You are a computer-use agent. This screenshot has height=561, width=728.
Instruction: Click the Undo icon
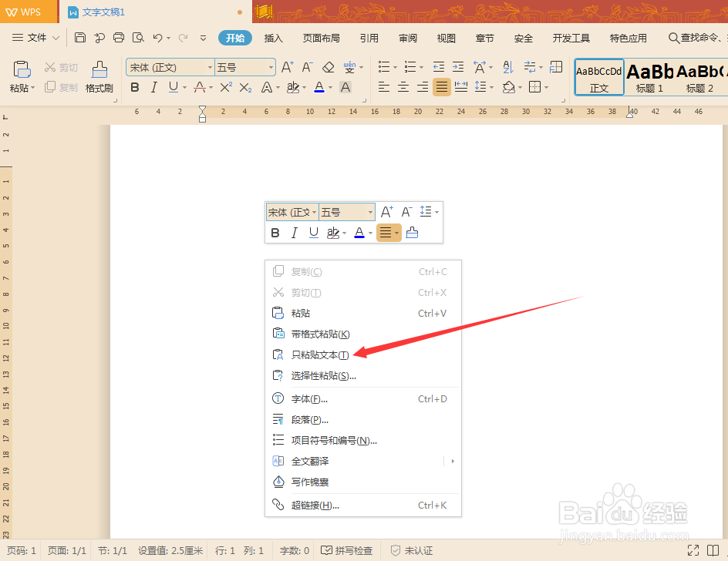tap(158, 37)
